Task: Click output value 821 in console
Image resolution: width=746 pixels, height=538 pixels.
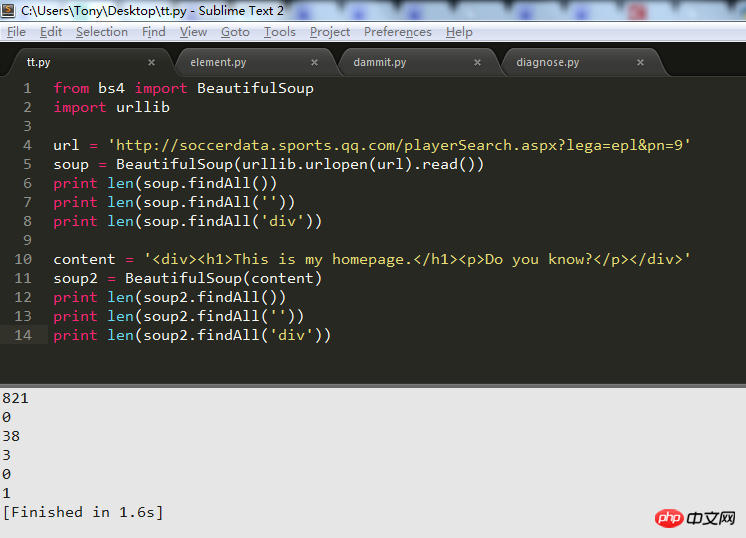Action: (x=15, y=398)
